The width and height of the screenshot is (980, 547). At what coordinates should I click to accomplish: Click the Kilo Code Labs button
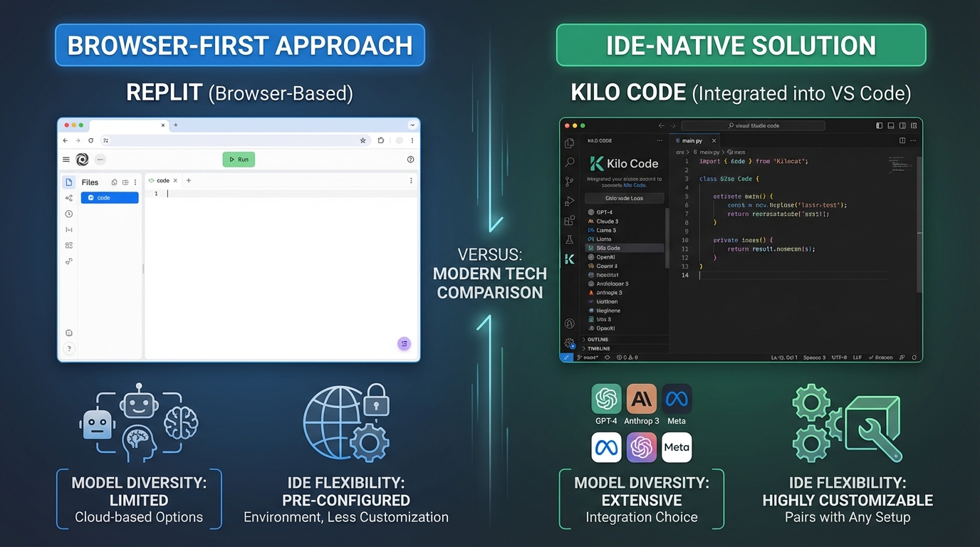pos(624,198)
